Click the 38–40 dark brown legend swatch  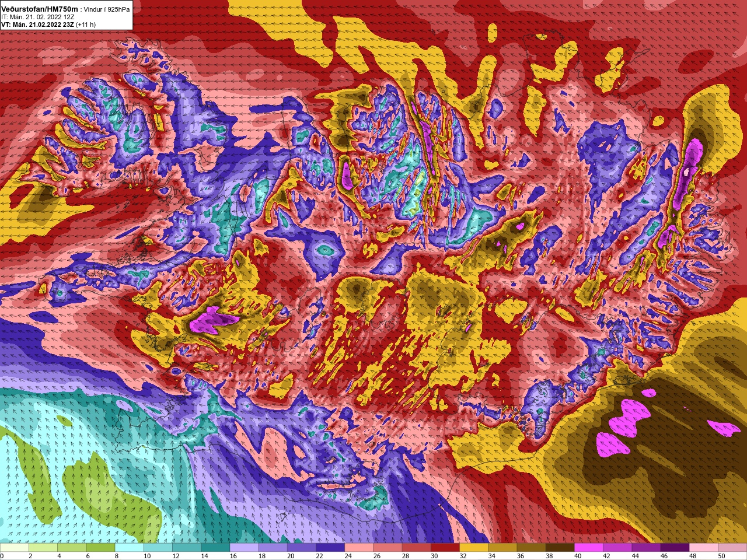coord(560,548)
